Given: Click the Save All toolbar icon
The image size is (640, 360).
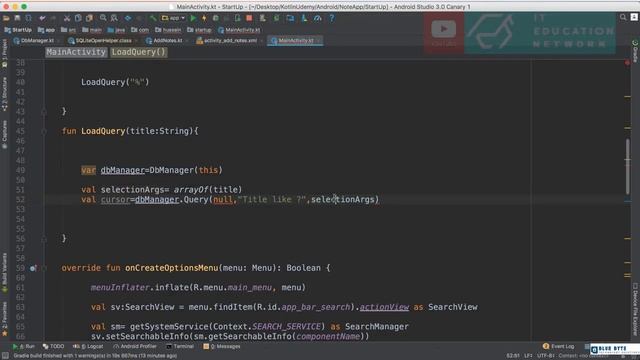Looking at the screenshot, I should pyautogui.click(x=18, y=18).
